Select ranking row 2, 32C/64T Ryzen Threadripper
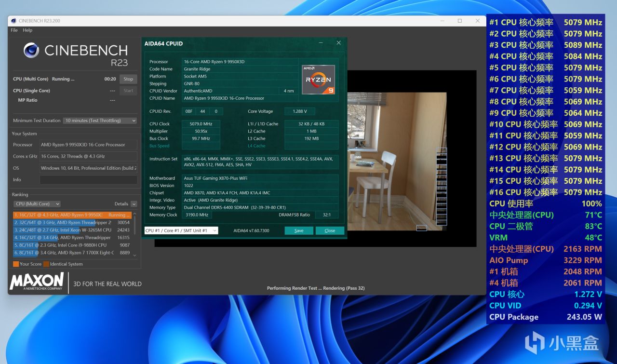The image size is (617, 364). tap(72, 223)
